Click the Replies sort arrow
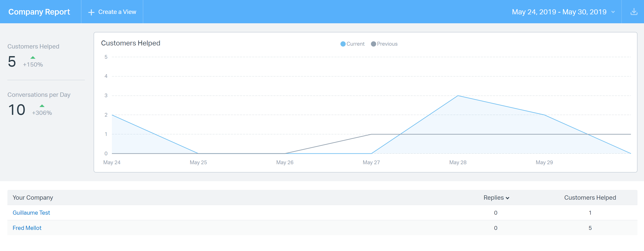The width and height of the screenshot is (644, 251). coord(507,198)
